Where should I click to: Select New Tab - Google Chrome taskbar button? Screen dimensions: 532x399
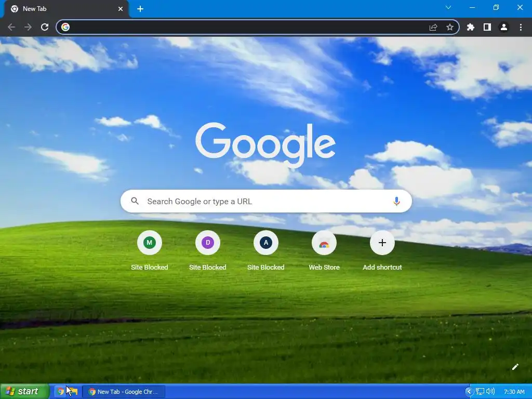pos(124,392)
